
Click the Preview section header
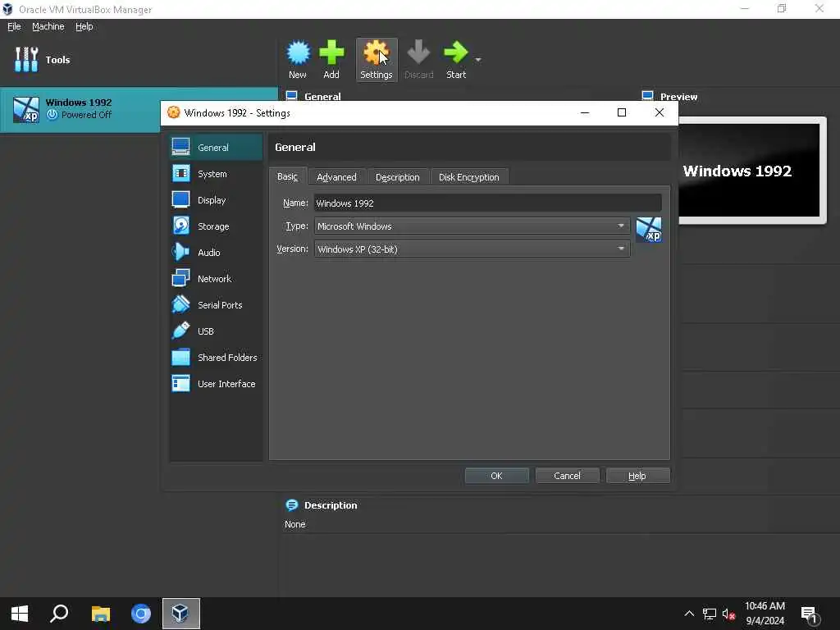[678, 97]
